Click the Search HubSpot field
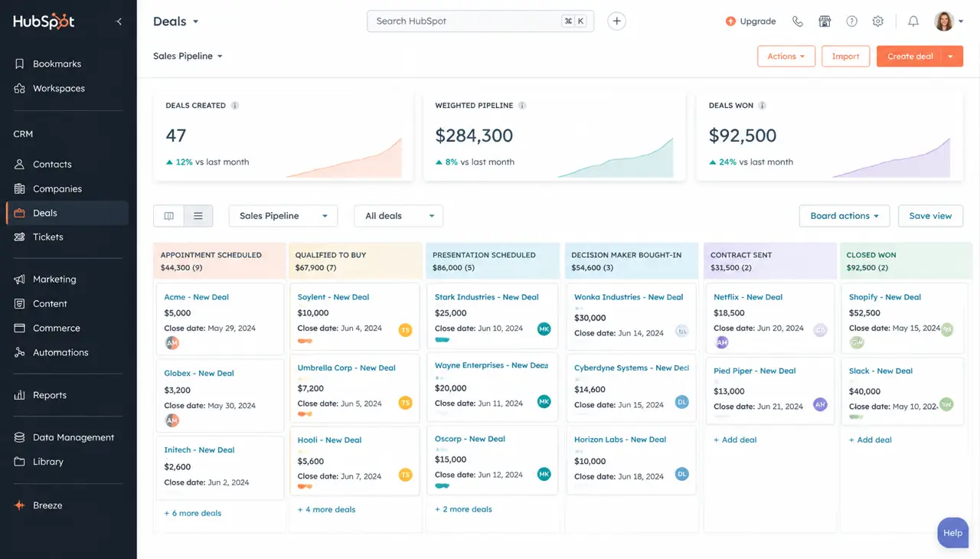Viewport: 980px width, 559px height. click(x=481, y=21)
